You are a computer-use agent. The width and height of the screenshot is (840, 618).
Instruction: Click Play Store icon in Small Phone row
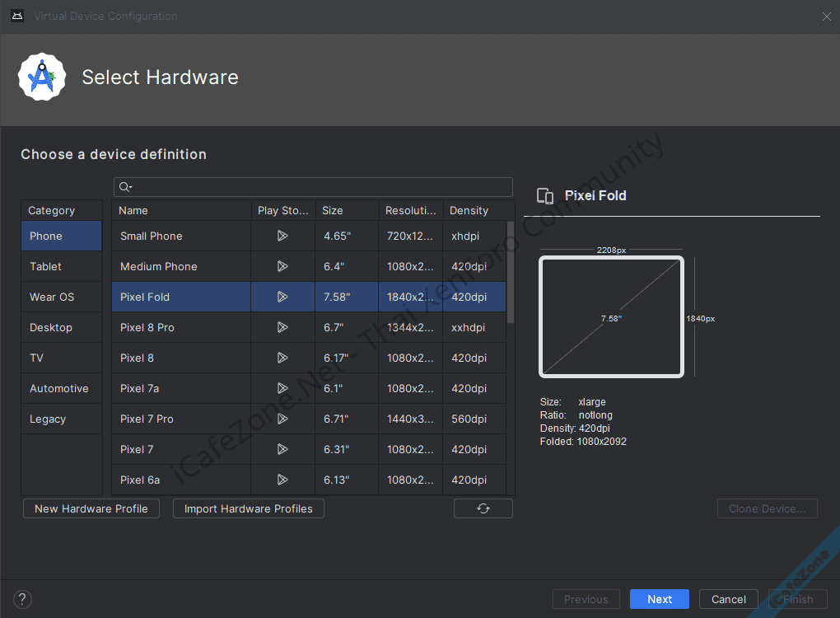(x=282, y=236)
